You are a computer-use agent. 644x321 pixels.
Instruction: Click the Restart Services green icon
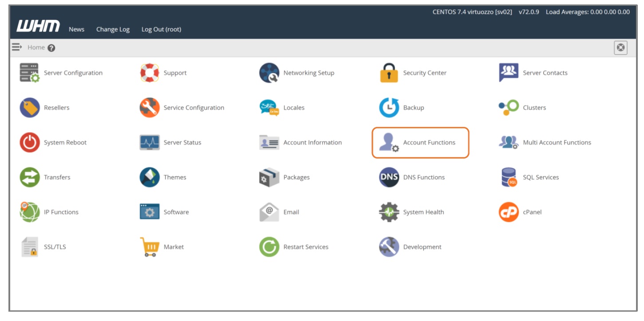(269, 247)
